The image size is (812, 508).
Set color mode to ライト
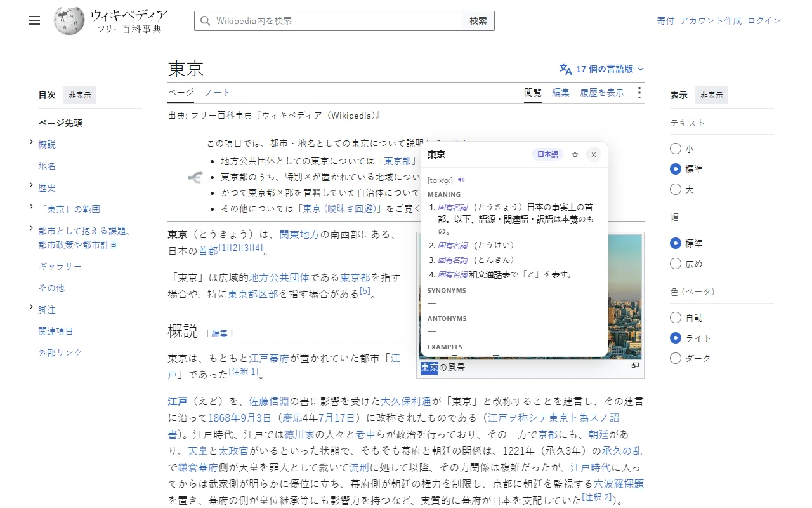click(676, 338)
